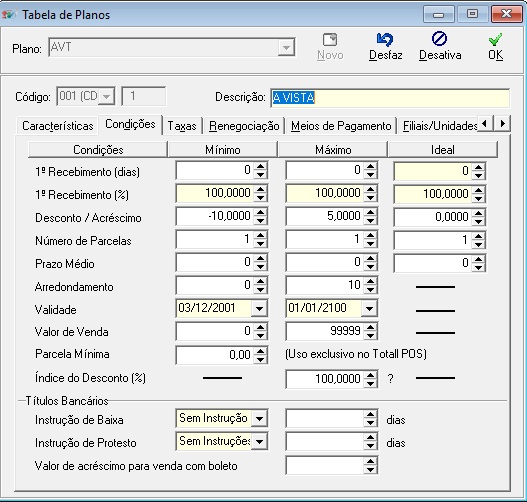This screenshot has height=502, width=527.
Task: Click the Código number field
Action: tap(144, 96)
